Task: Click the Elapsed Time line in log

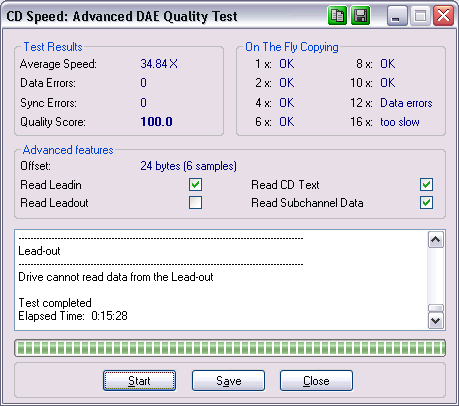Action: 73,316
